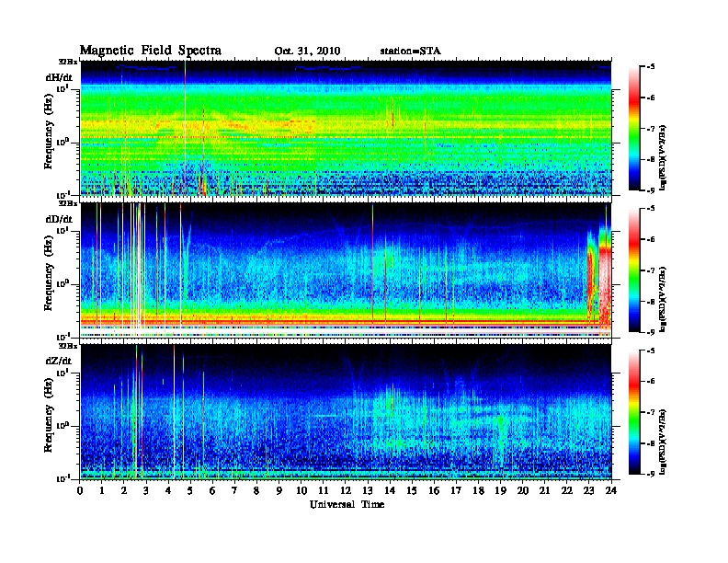728x563 pixels.
Task: Select the dD/dt panel label
Action: (x=59, y=219)
